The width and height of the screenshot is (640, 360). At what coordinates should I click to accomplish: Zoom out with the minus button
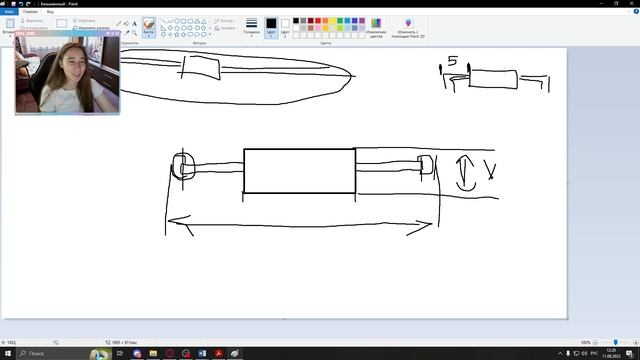596,342
